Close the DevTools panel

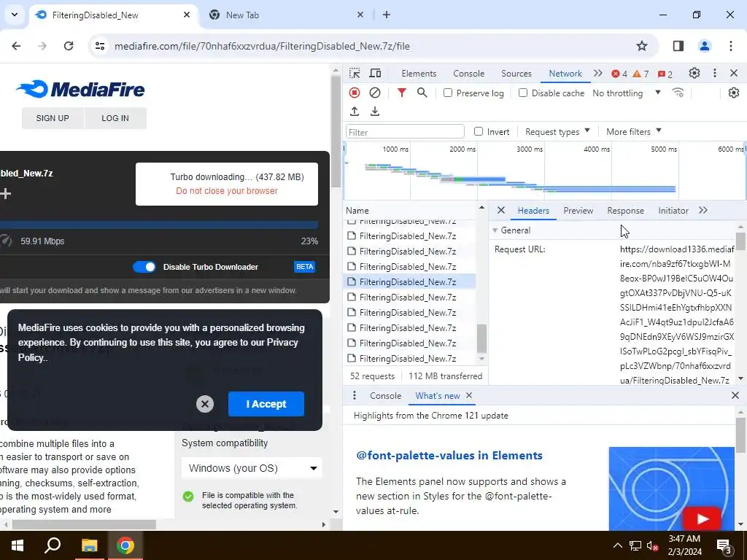coord(734,74)
